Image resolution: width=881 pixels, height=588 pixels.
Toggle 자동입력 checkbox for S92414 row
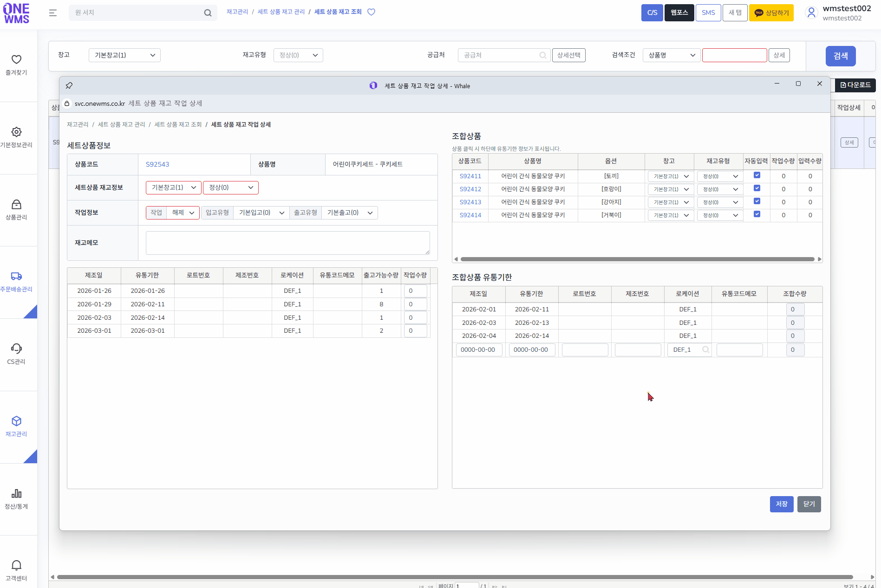(x=757, y=214)
